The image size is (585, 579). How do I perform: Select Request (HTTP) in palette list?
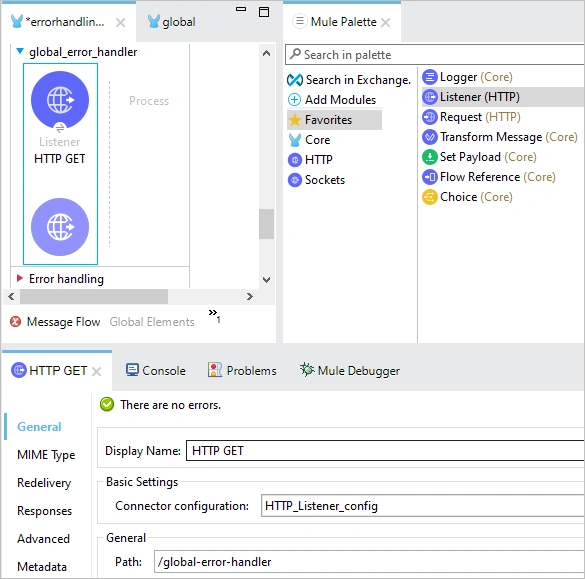point(471,117)
